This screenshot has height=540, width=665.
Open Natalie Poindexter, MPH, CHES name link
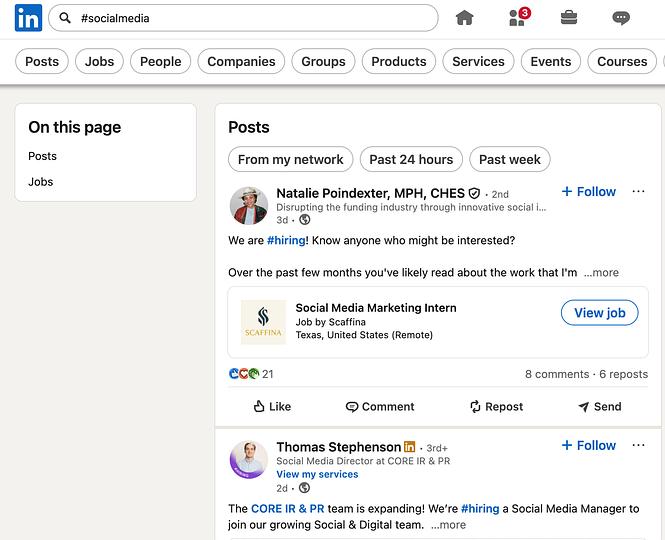(x=370, y=193)
